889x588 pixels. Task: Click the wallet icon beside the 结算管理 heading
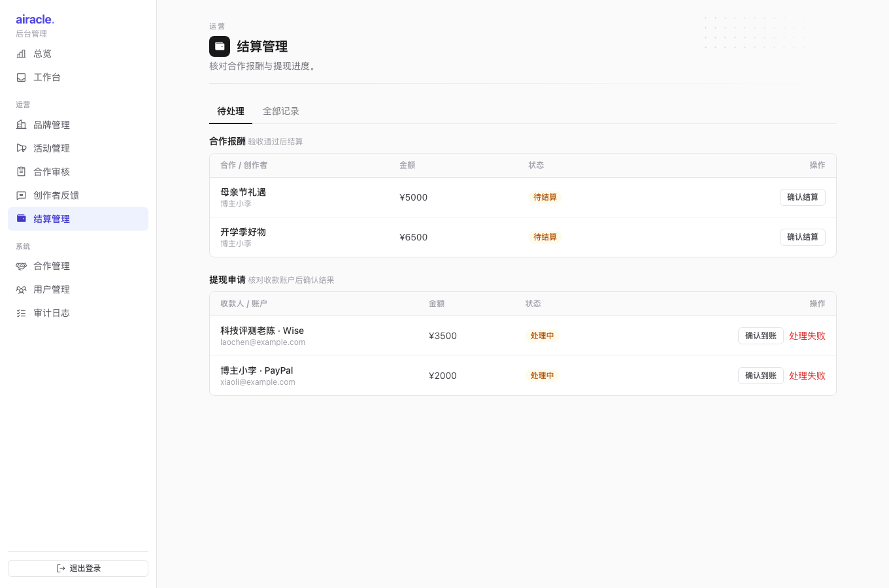coord(220,46)
